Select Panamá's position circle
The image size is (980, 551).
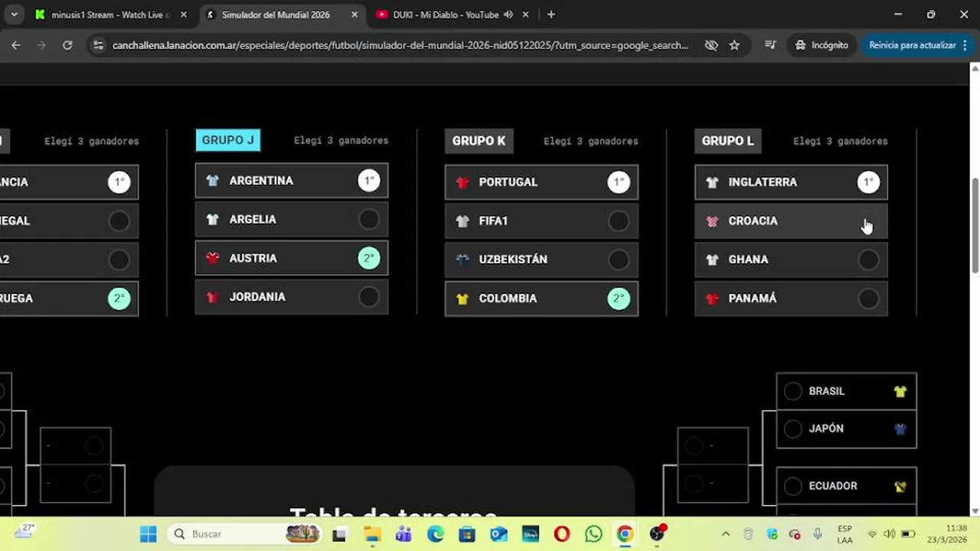coord(868,298)
